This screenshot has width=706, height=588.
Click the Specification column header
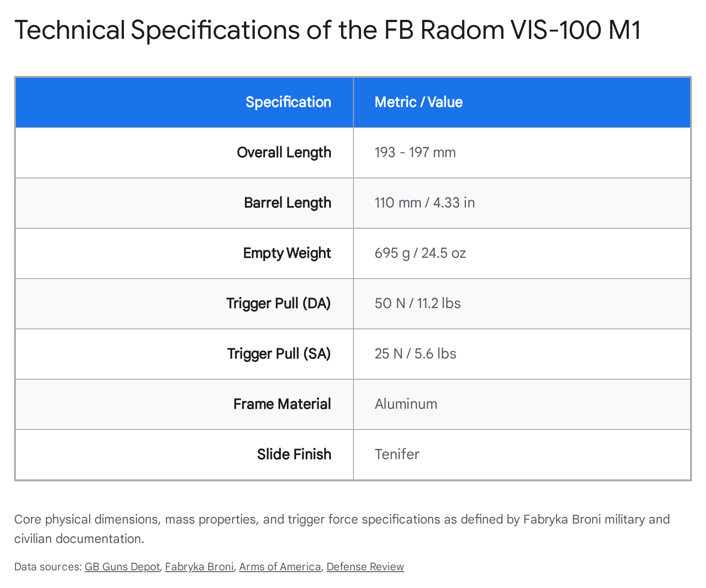pyautogui.click(x=288, y=102)
